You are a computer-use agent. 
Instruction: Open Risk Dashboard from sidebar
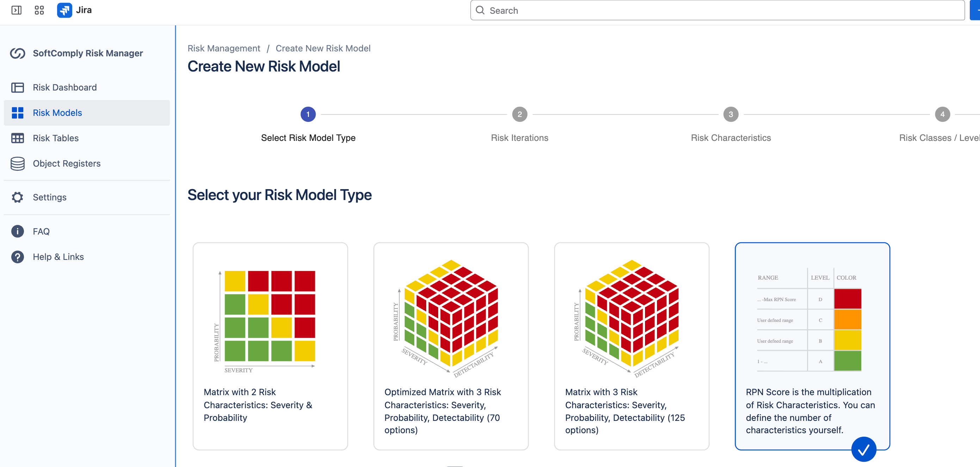pos(65,87)
